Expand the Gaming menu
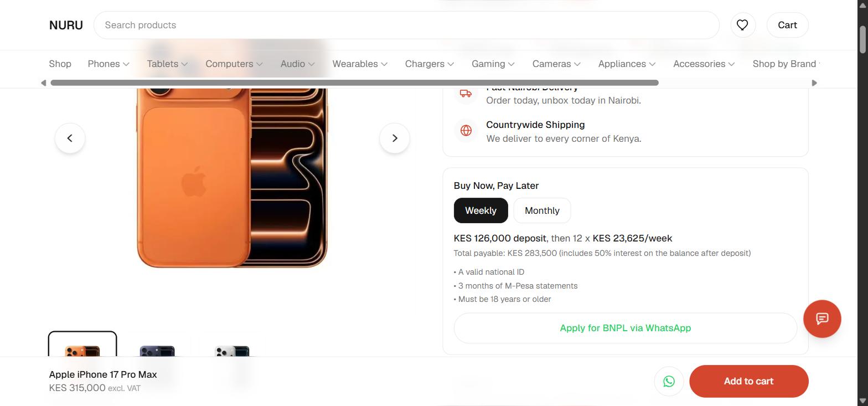The image size is (868, 406). point(493,64)
